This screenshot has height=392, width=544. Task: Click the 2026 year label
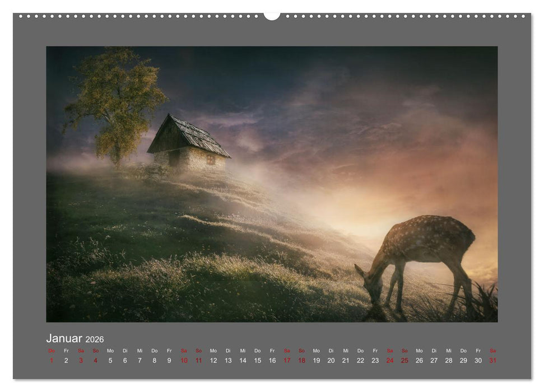(95, 339)
